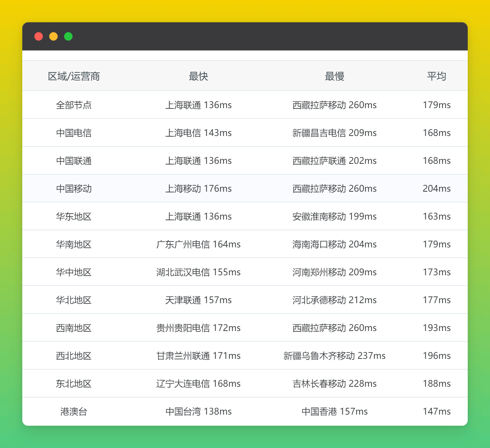Viewport: 490px width, 448px height.
Task: Click 196ms average for 西北地区
Action: click(x=437, y=356)
